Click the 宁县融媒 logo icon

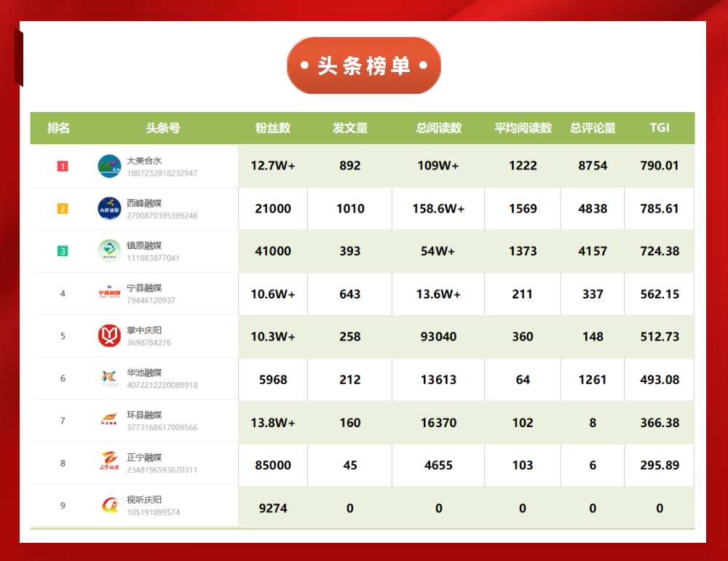[109, 293]
